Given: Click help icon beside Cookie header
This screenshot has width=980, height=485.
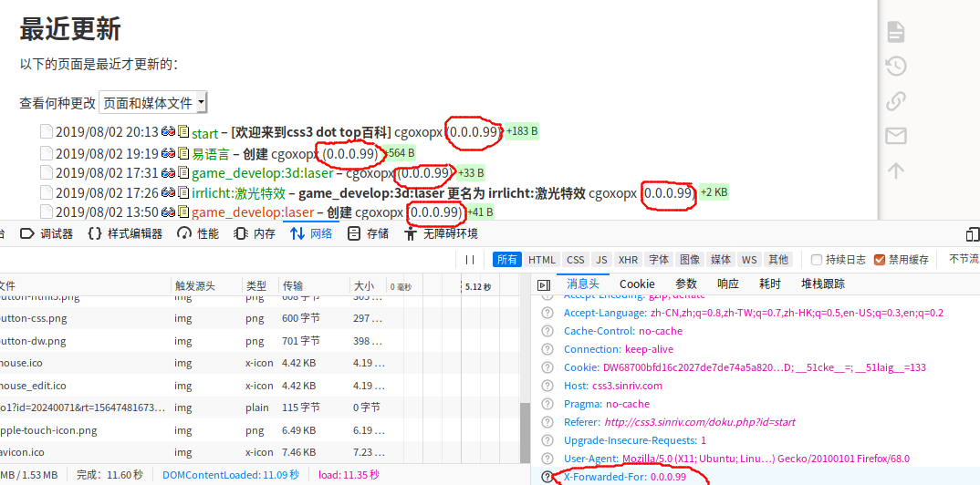Looking at the screenshot, I should click(x=547, y=367).
